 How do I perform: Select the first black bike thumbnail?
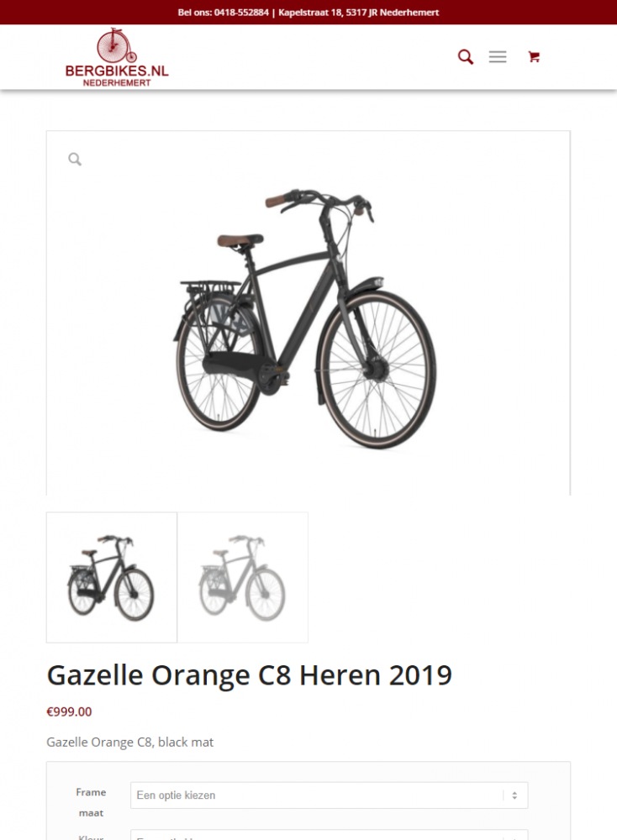112,578
